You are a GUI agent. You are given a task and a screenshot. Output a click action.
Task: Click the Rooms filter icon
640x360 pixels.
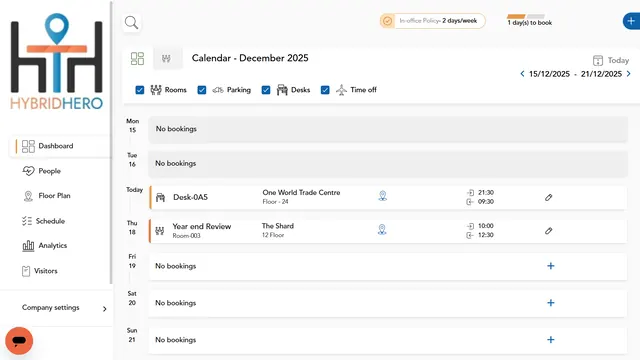pos(156,90)
